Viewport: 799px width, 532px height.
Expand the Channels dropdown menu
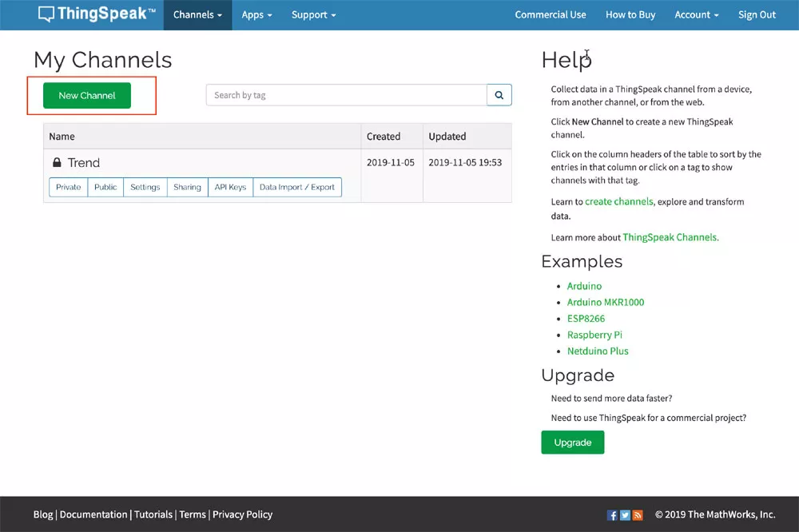[197, 15]
